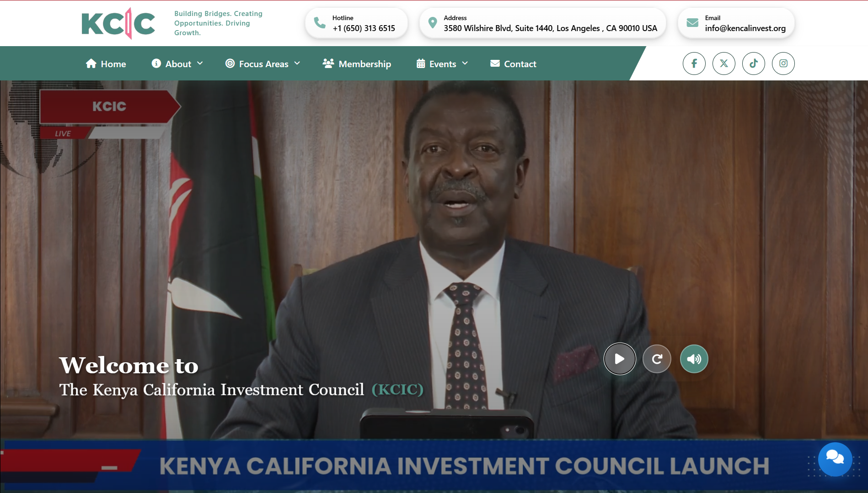This screenshot has height=493, width=868.
Task: Click the phone icon next to Hotline
Action: pyautogui.click(x=319, y=22)
